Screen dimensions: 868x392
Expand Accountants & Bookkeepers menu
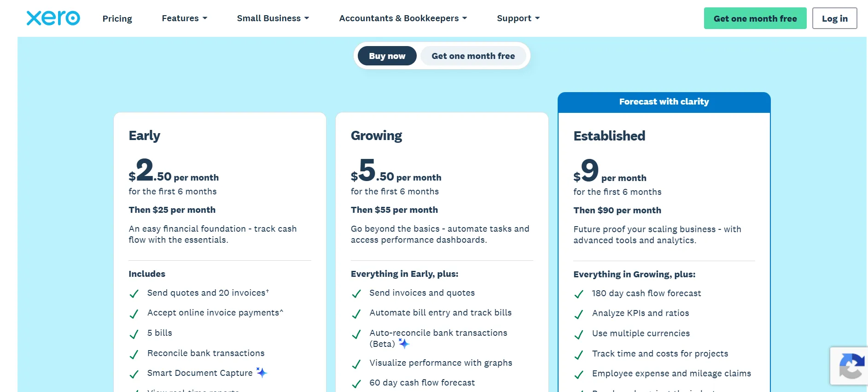[403, 18]
